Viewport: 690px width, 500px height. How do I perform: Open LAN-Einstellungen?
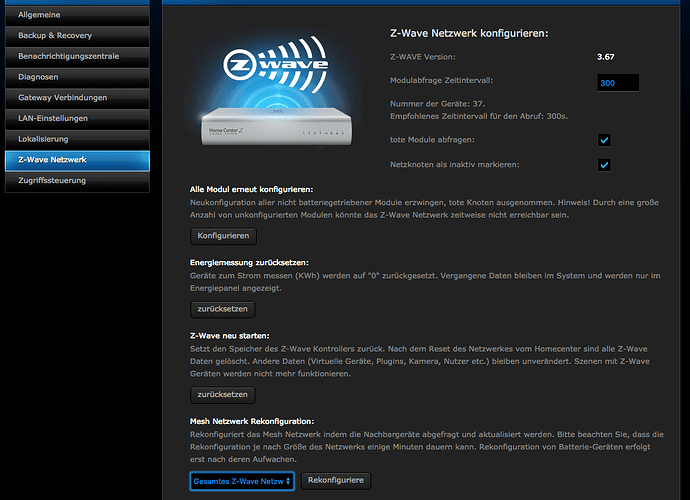tap(77, 118)
